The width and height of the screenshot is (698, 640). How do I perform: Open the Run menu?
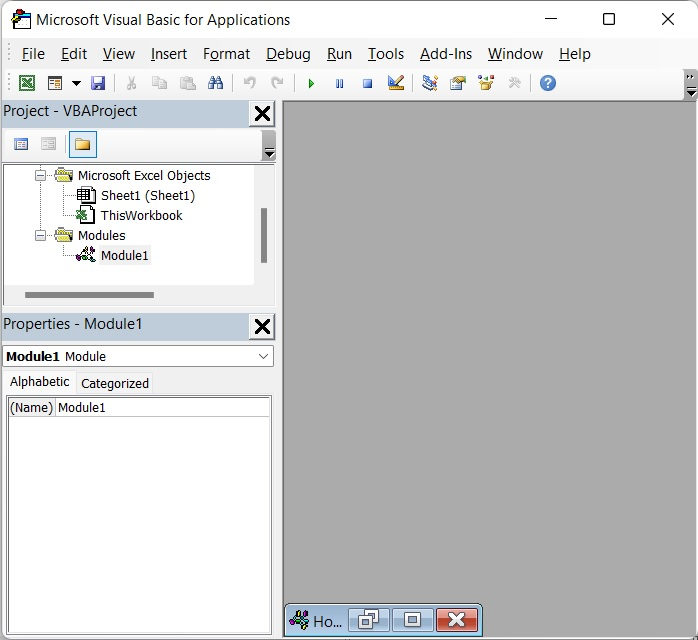coord(339,54)
